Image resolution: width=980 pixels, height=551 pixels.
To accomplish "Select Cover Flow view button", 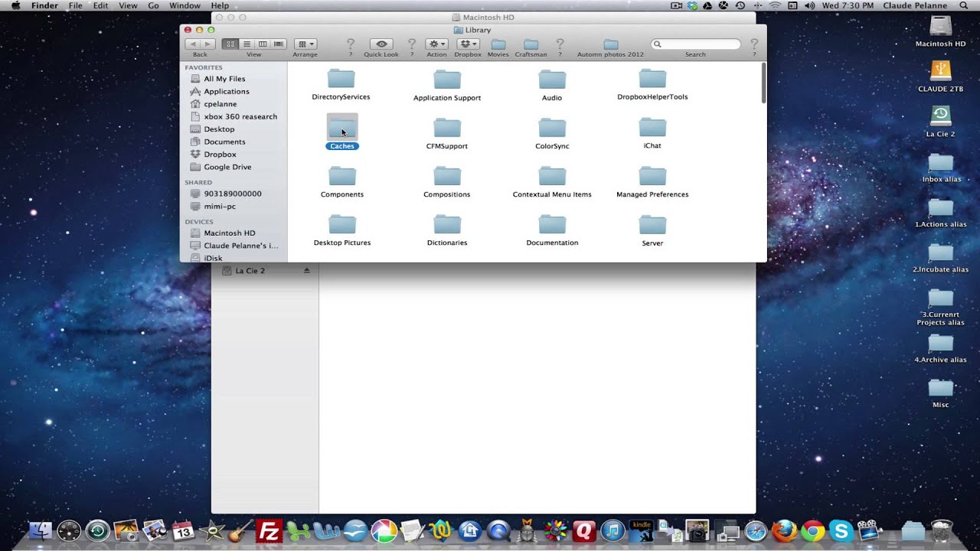I will pos(279,44).
